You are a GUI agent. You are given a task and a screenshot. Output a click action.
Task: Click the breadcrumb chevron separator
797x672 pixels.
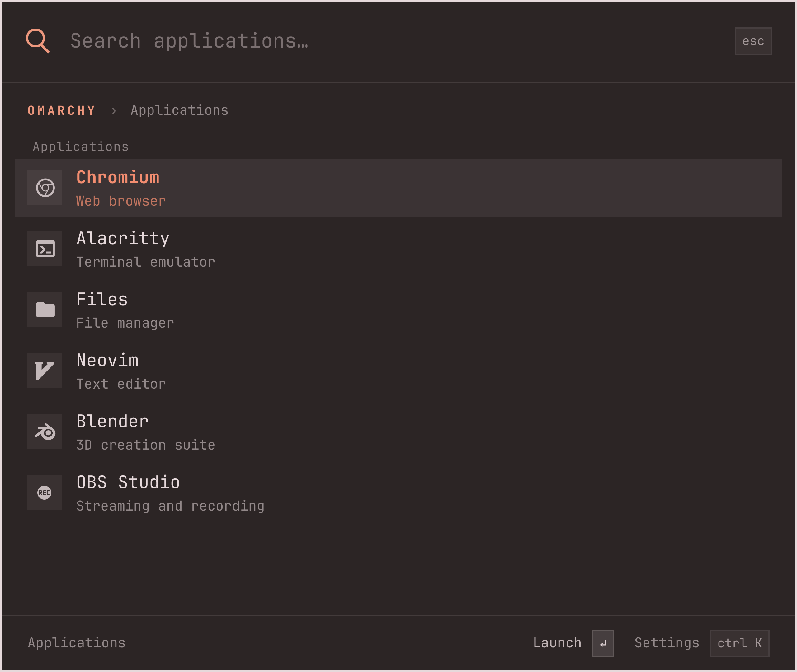click(114, 111)
